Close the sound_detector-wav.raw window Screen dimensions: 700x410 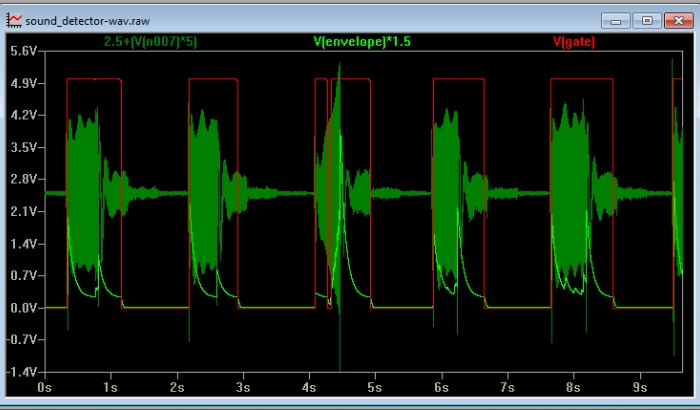pyautogui.click(x=679, y=21)
